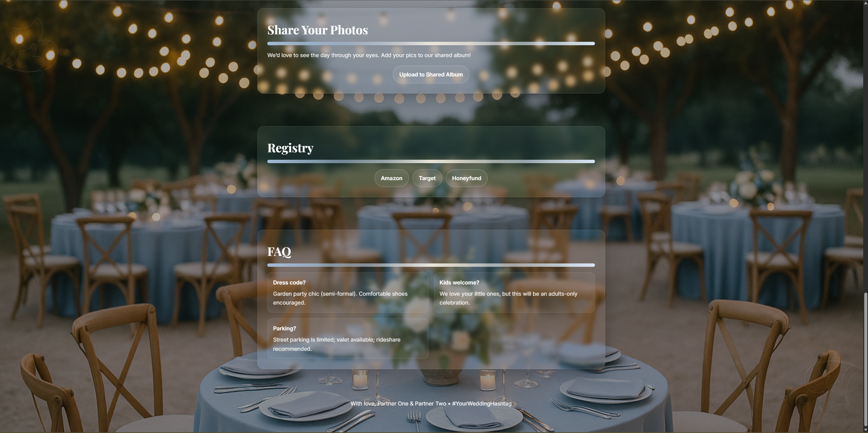Click the gradient divider bar under Registry

431,161
